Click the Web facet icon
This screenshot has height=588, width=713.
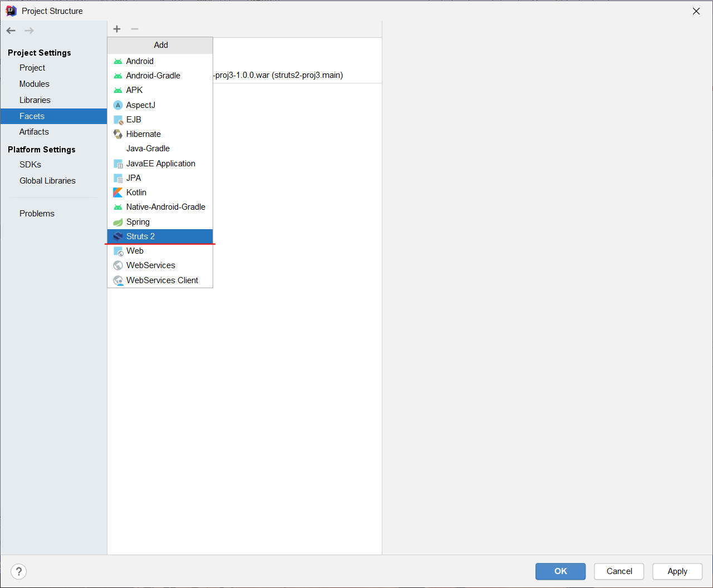118,251
